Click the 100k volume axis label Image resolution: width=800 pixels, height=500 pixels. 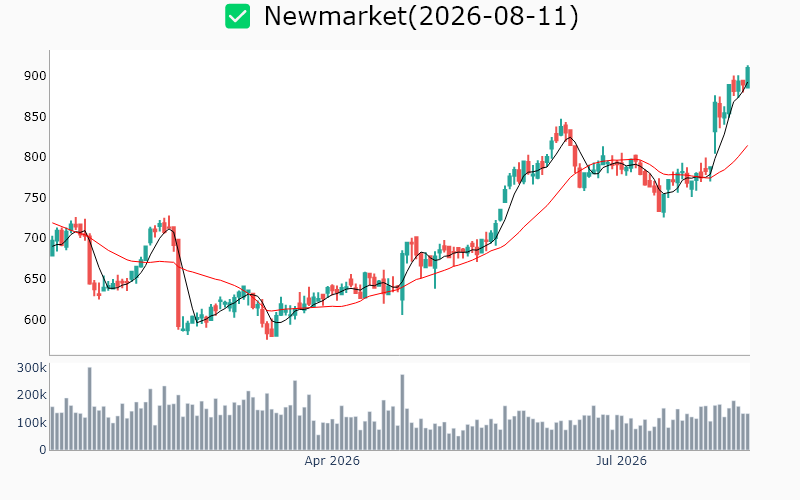tap(32, 423)
